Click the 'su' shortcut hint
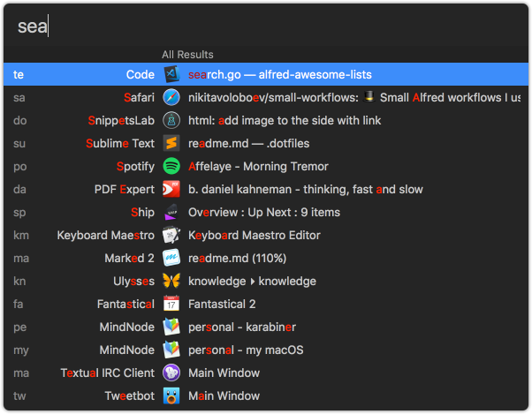The height and width of the screenshot is (414, 532). point(19,144)
